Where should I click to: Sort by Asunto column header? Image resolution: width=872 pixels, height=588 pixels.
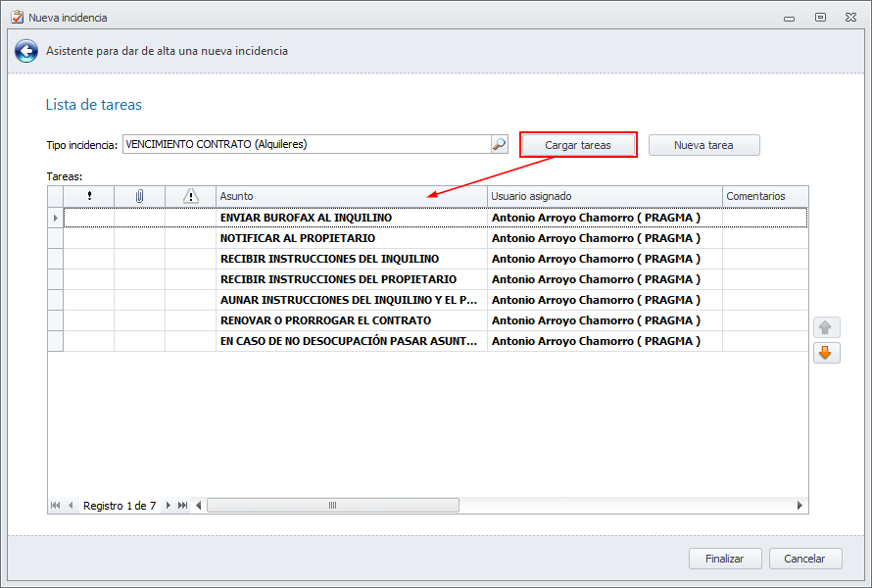[352, 196]
